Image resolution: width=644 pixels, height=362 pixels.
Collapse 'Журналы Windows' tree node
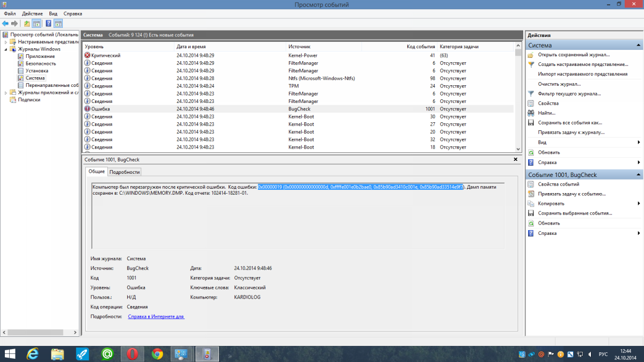coord(6,49)
